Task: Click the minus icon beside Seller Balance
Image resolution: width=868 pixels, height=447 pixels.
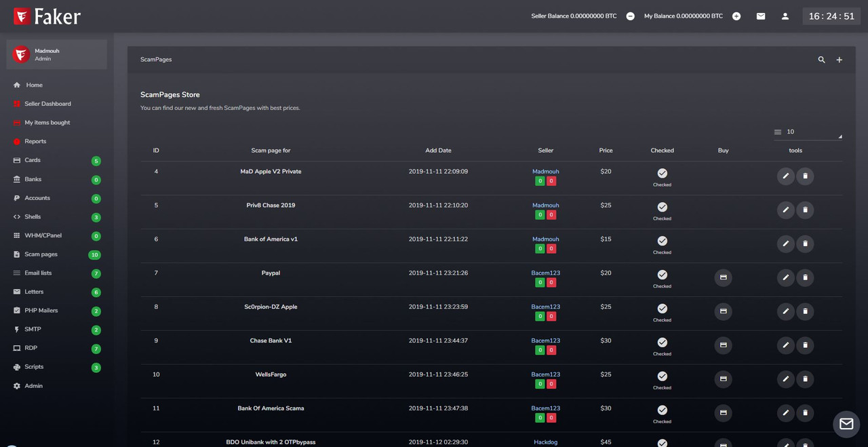Action: coord(631,16)
